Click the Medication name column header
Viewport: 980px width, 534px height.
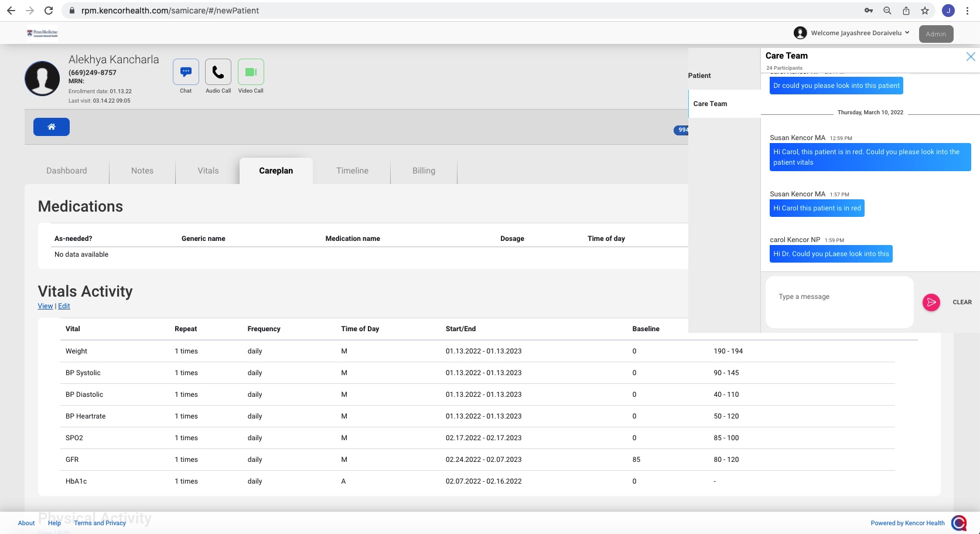tap(353, 239)
